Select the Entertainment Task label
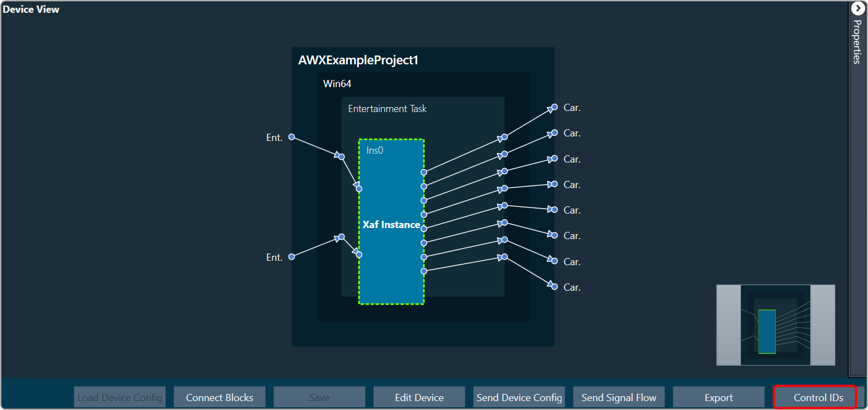 click(x=387, y=109)
